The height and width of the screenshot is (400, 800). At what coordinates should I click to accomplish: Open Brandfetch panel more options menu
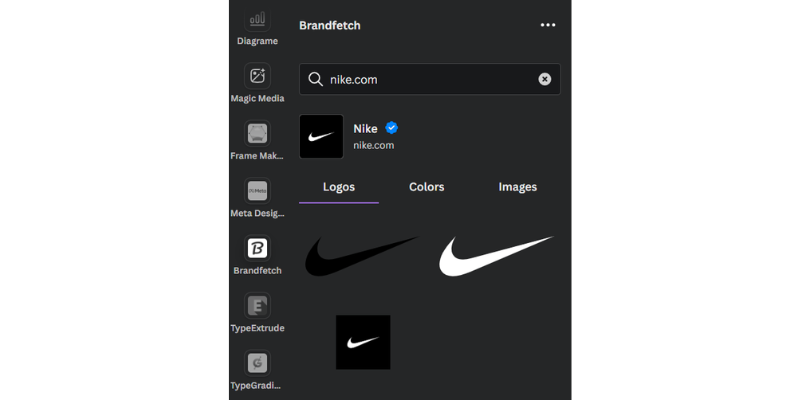point(547,25)
